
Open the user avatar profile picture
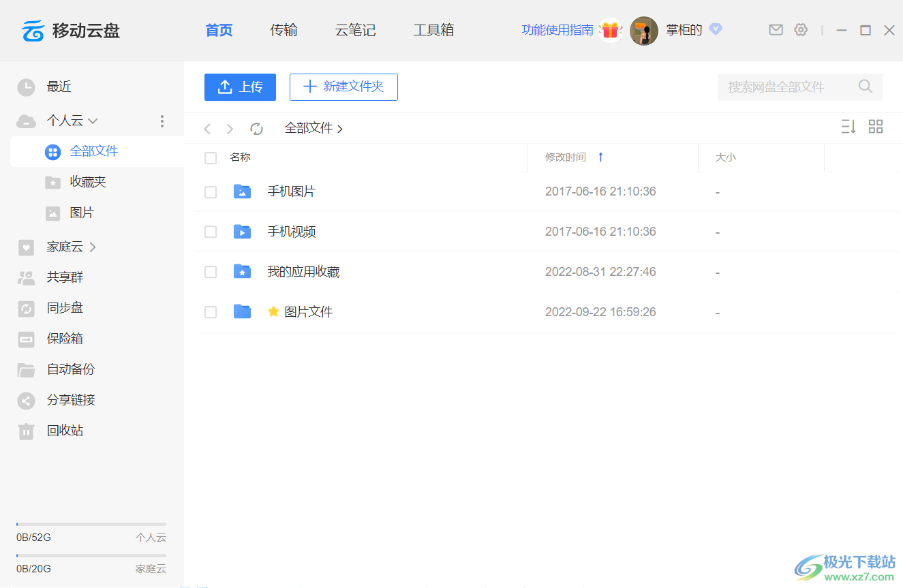643,31
